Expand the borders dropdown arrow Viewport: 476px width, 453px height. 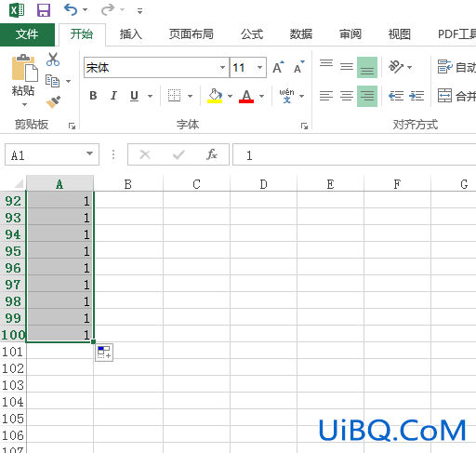[190, 96]
